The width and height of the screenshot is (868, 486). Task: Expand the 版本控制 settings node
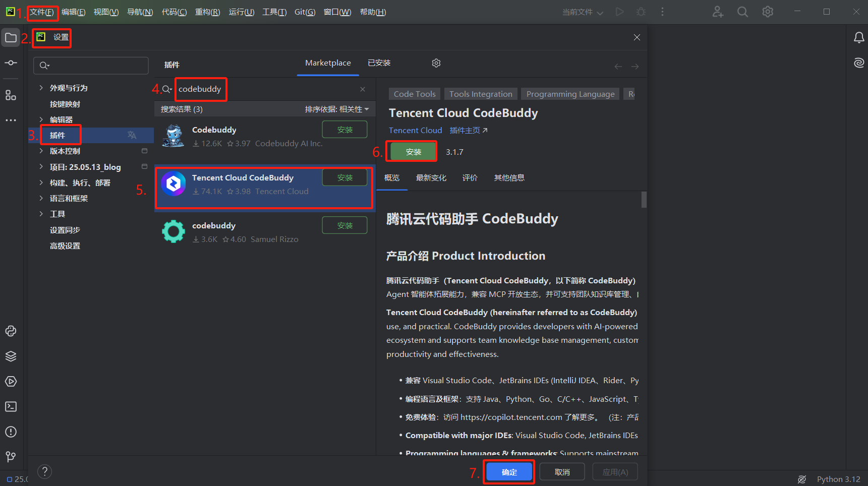click(x=41, y=151)
